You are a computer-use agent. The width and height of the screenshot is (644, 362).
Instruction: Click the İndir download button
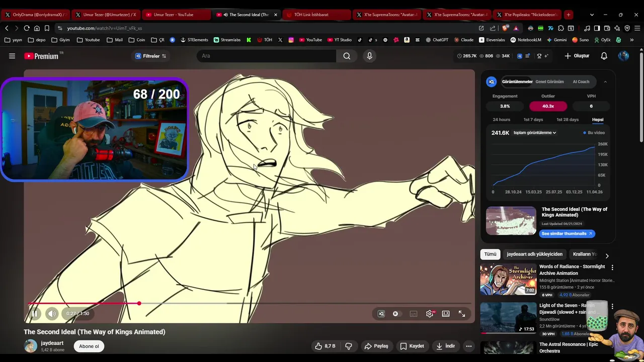pyautogui.click(x=446, y=346)
